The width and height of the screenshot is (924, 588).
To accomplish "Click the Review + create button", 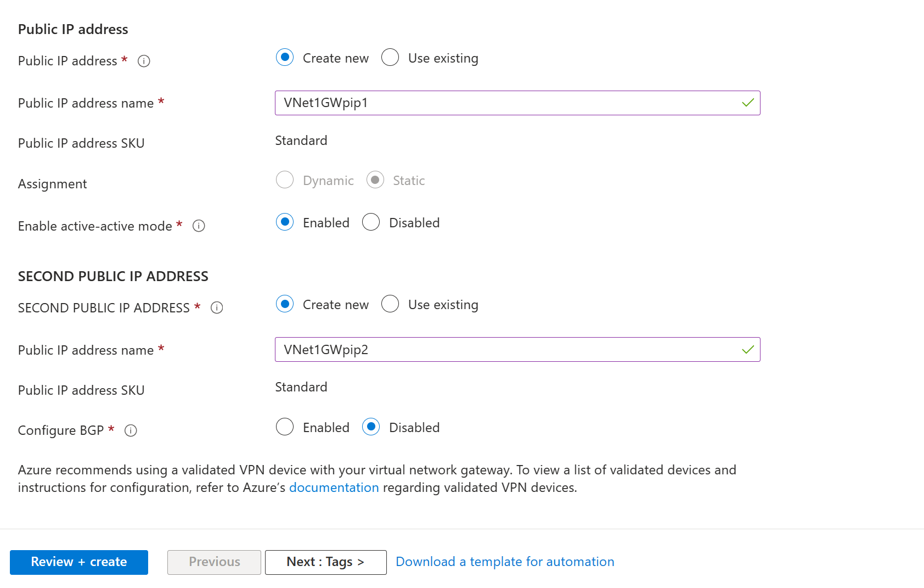I will [x=79, y=562].
